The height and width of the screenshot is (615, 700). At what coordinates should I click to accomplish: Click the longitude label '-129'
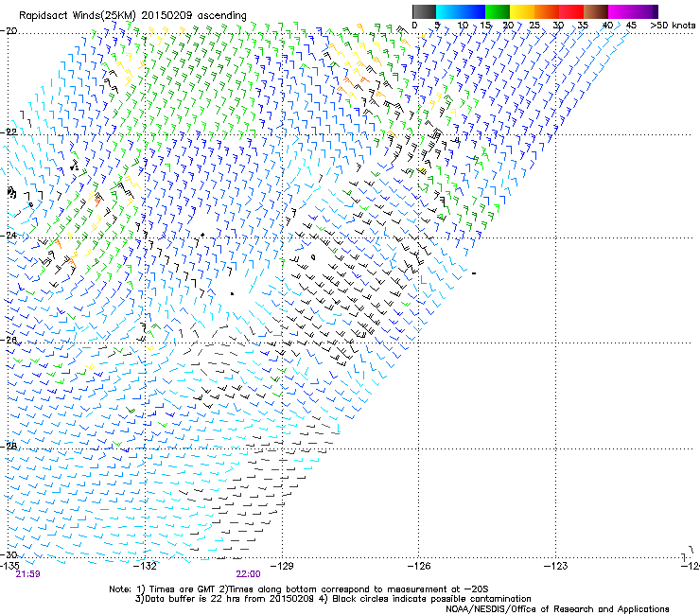[282, 566]
